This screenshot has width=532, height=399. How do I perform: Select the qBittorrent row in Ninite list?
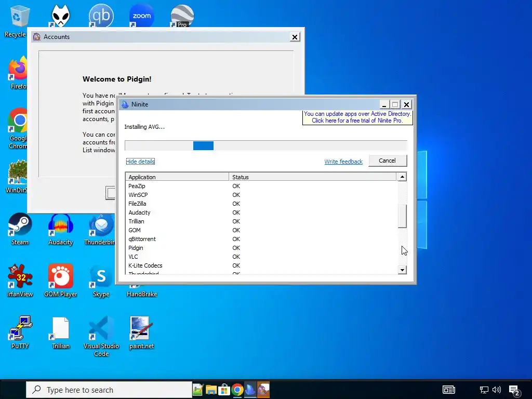[261, 239]
